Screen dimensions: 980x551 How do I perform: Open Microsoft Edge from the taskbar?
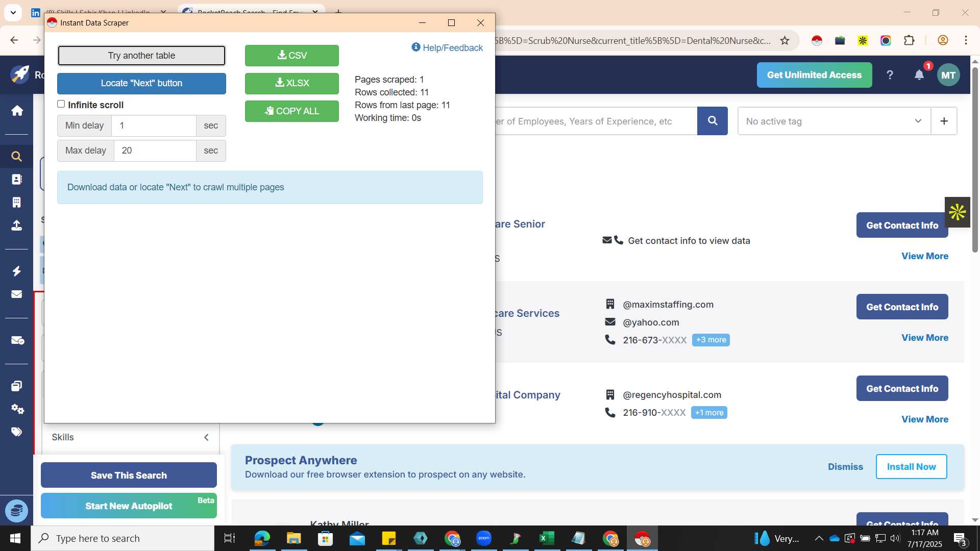(262, 538)
